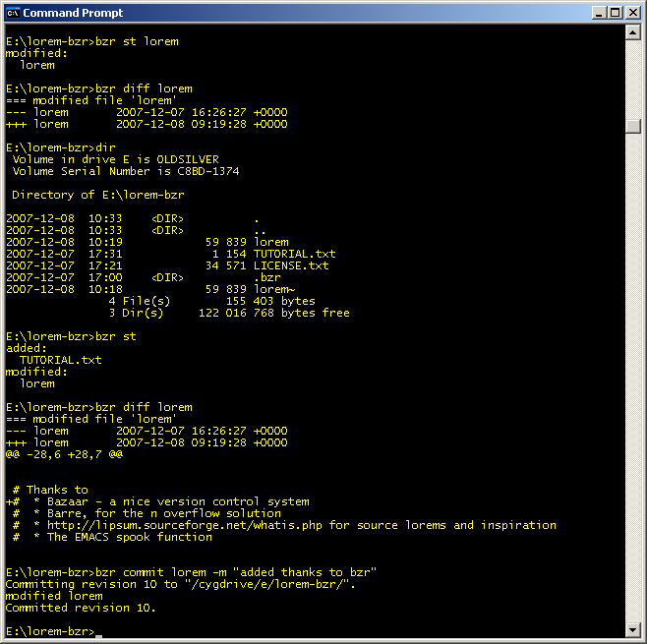This screenshot has width=647, height=644.
Task: Click the 'modified lorem' commit output line
Action: 54,596
